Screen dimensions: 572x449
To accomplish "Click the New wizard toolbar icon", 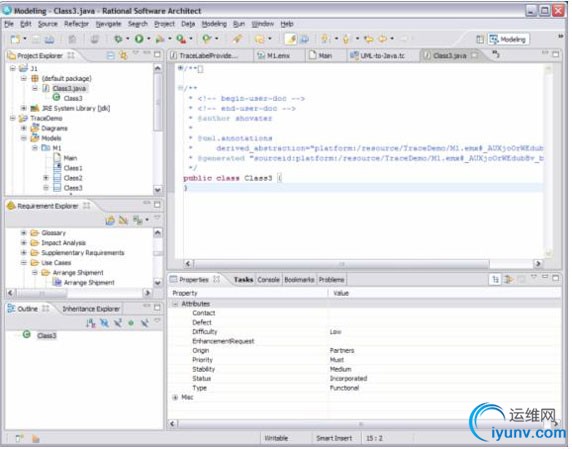I will 15,39.
